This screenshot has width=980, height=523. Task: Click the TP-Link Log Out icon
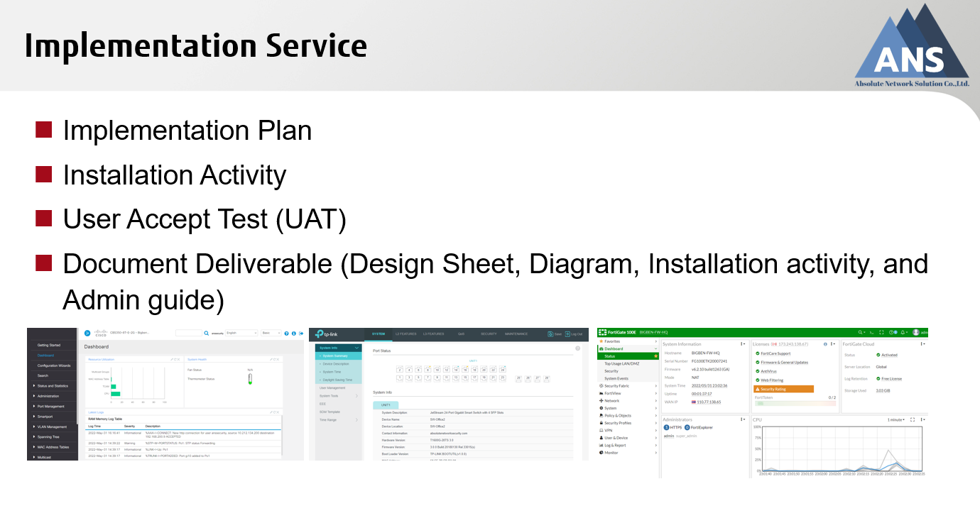567,334
